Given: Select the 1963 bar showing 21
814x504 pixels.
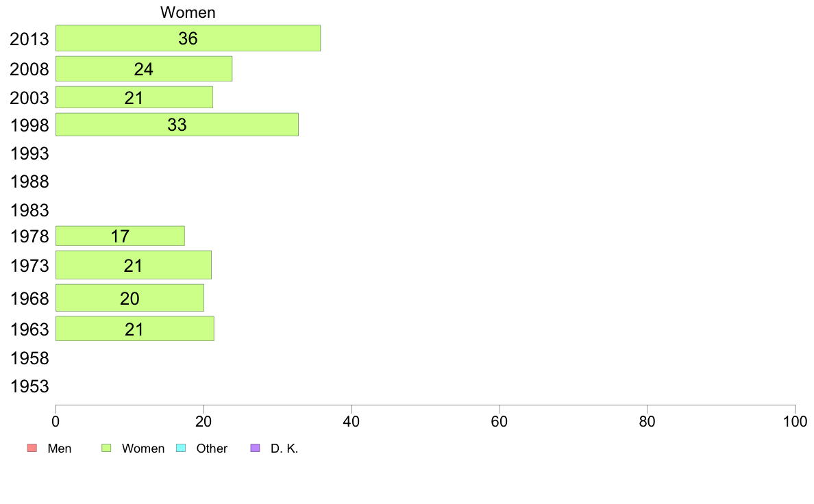Looking at the screenshot, I should (134, 329).
